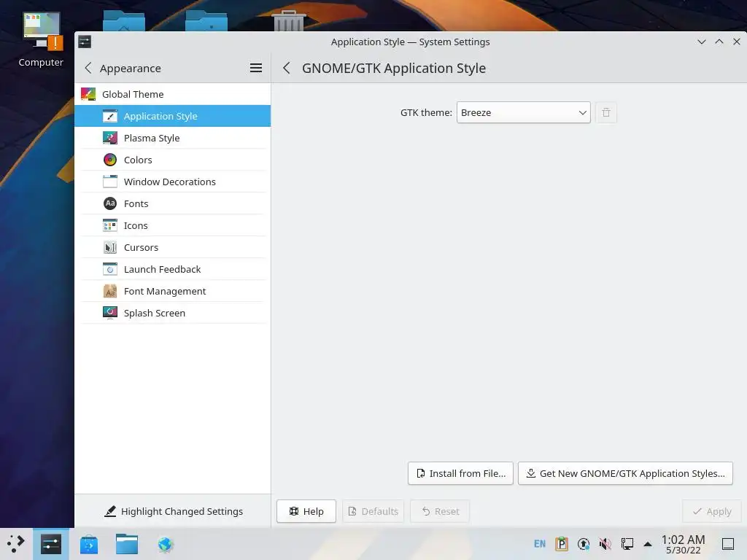The image size is (747, 560).
Task: Open the application launcher on taskbar
Action: (x=16, y=544)
